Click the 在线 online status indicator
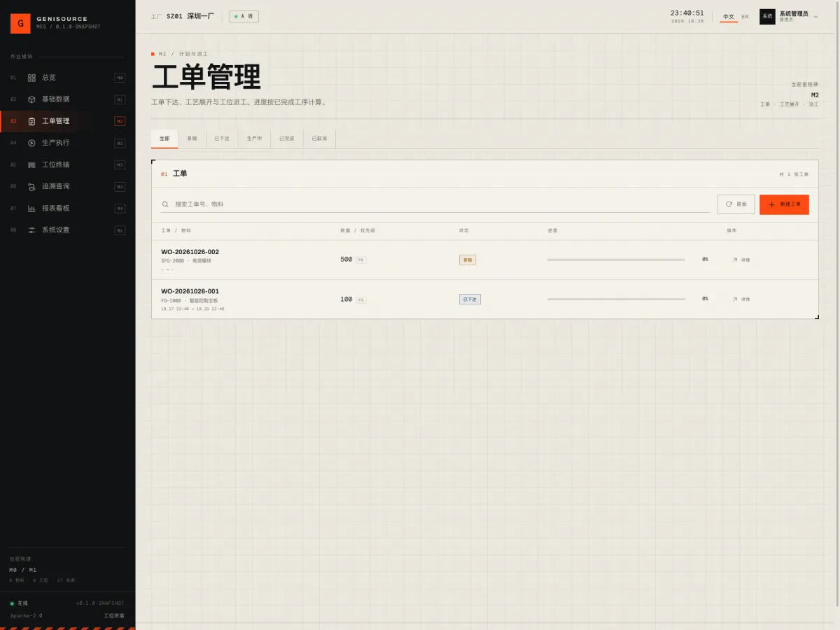 click(x=20, y=603)
